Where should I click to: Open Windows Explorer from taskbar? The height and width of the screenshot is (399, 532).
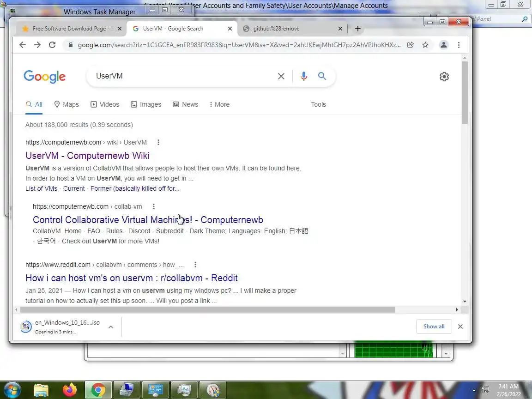coord(41,390)
